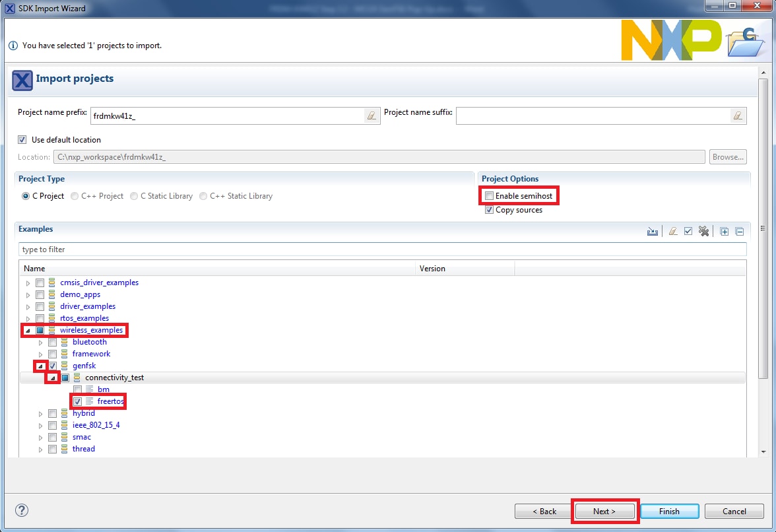Click the import from drive icon in Examples toolbar
The height and width of the screenshot is (532, 776).
click(653, 232)
